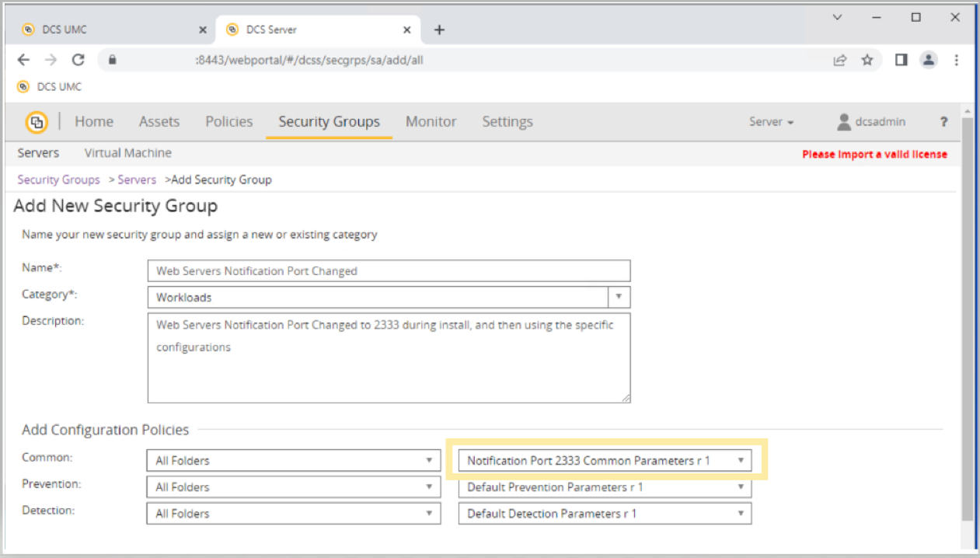Viewport: 980px width, 558px height.
Task: Toggle the browser side panel icon
Action: pyautogui.click(x=901, y=60)
